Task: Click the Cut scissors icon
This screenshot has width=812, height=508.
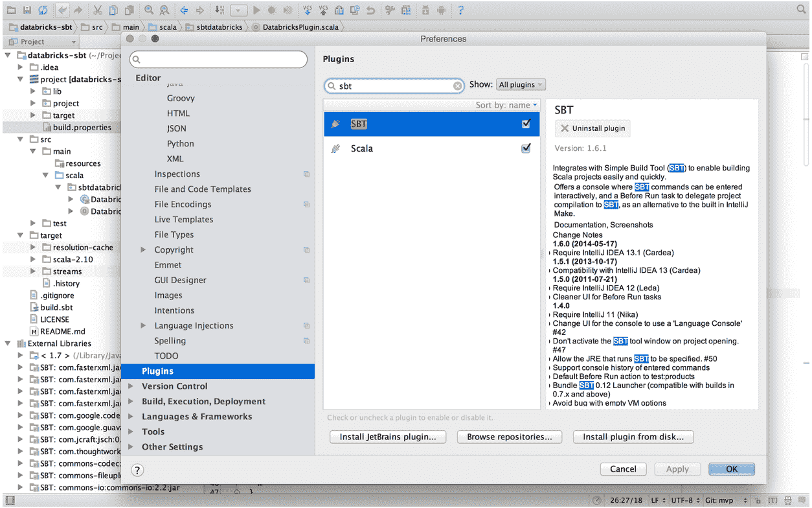Action: tap(97, 10)
